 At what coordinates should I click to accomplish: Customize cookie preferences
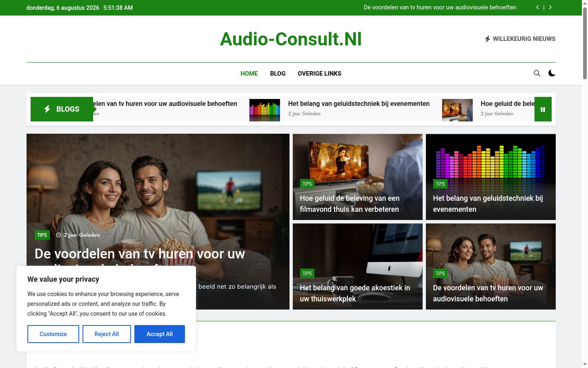[x=53, y=334]
